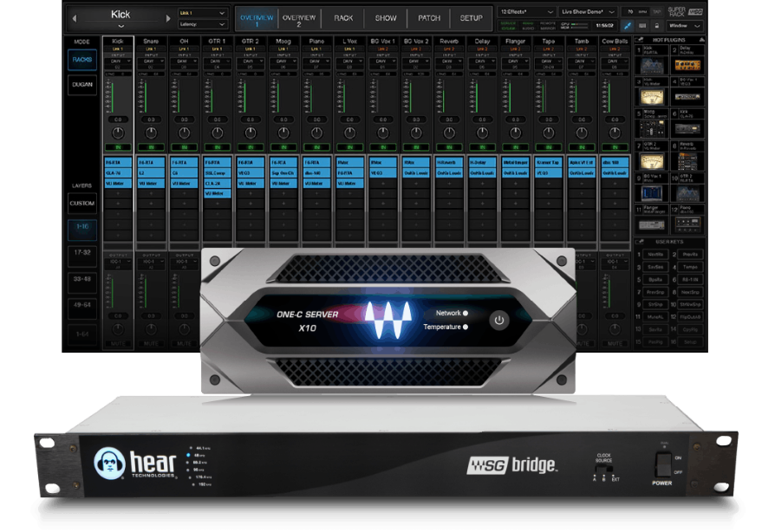This screenshot has width=775, height=532.
Task: Click the WSG bridge logo
Action: pyautogui.click(x=512, y=464)
